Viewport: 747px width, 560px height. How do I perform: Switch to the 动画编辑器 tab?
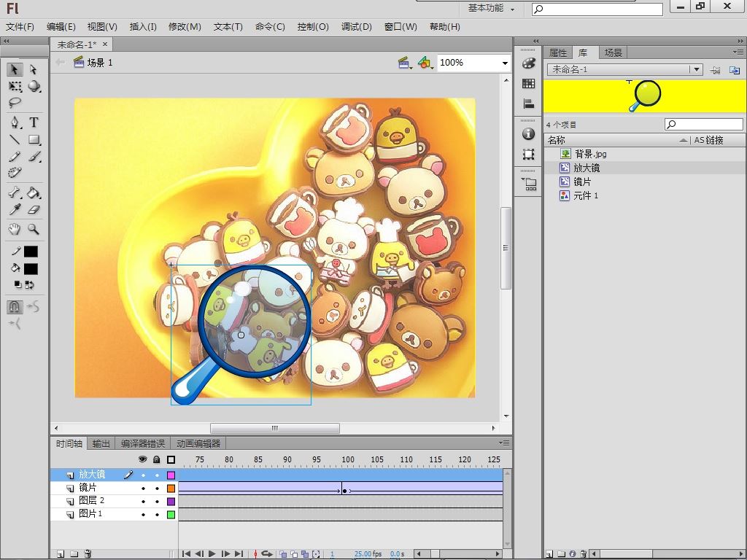coord(198,444)
